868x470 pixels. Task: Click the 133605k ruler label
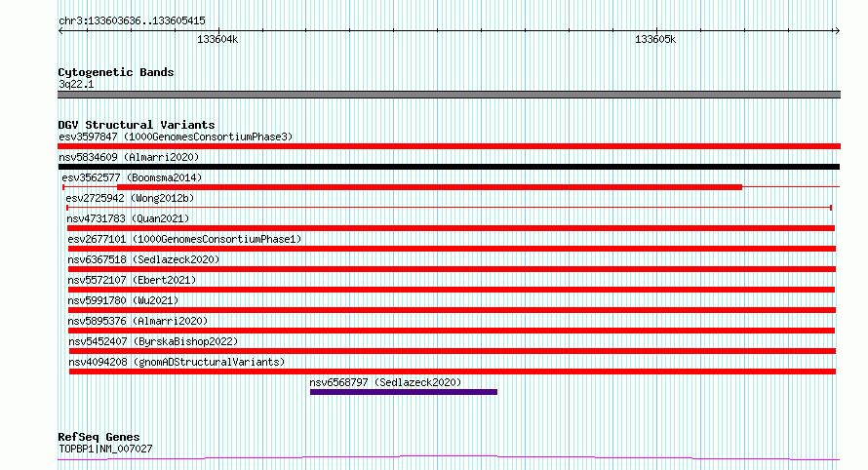tap(655, 39)
